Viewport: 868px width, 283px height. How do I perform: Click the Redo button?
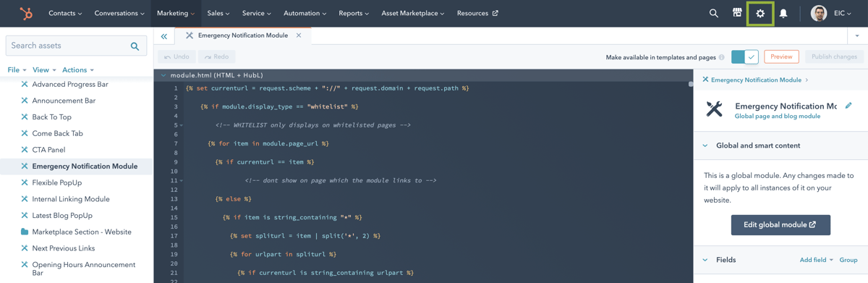coord(217,56)
